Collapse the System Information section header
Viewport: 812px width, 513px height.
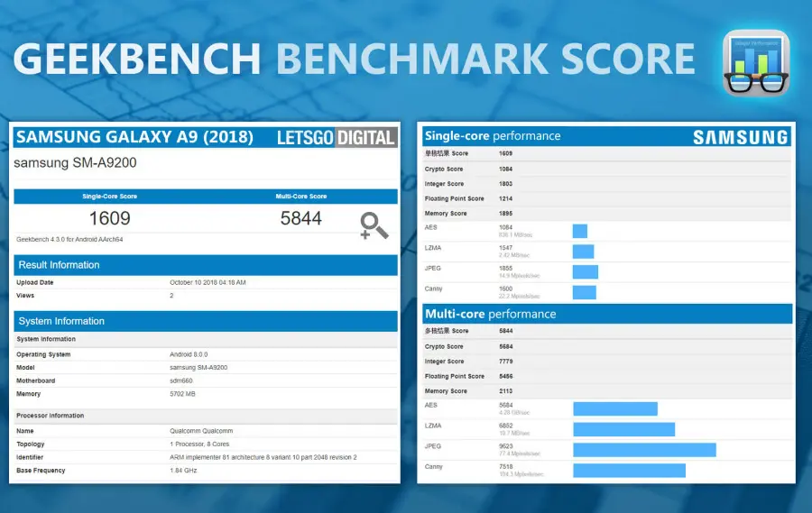point(206,321)
